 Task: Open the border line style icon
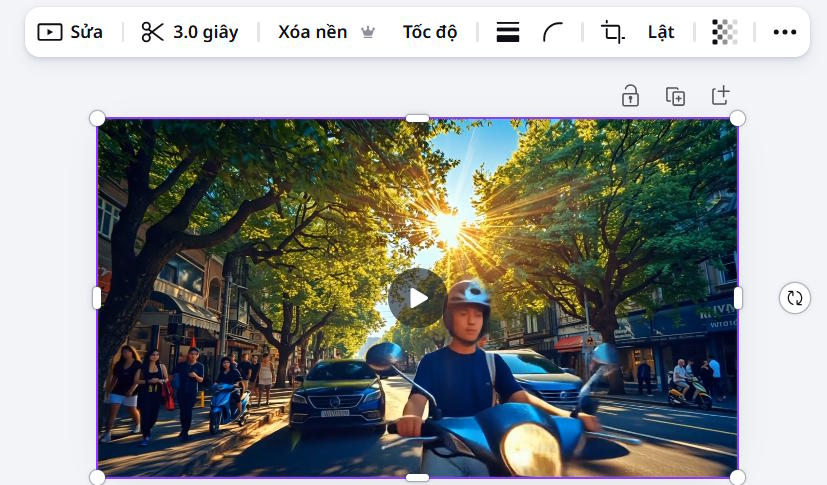[x=508, y=32]
